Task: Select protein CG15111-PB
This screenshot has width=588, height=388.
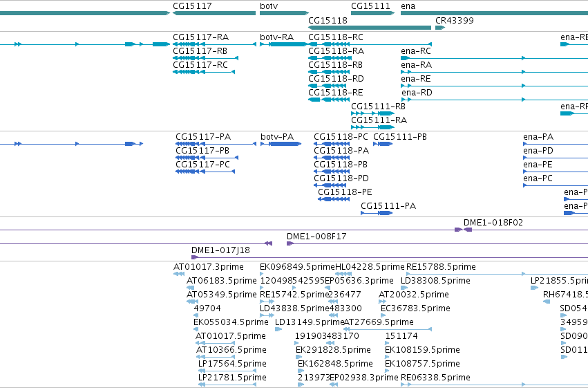Action: 400,137
